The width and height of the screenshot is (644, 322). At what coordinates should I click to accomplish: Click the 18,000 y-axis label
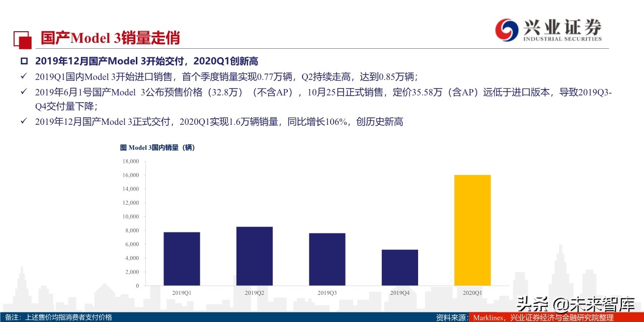tap(130, 162)
